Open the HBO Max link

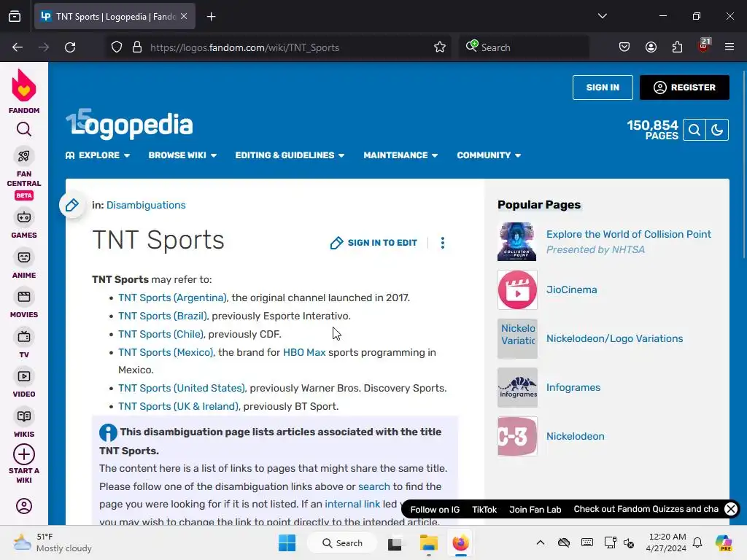[x=304, y=352]
